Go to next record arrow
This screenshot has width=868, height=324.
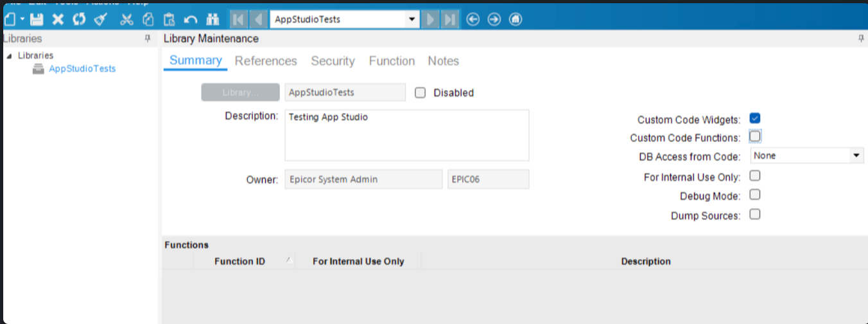point(431,19)
